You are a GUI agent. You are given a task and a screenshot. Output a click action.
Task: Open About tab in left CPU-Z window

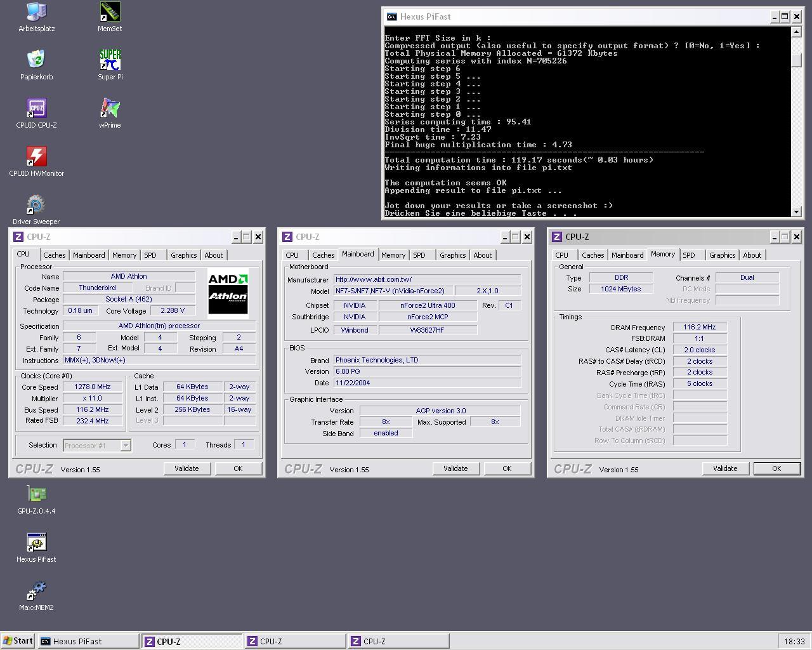214,255
